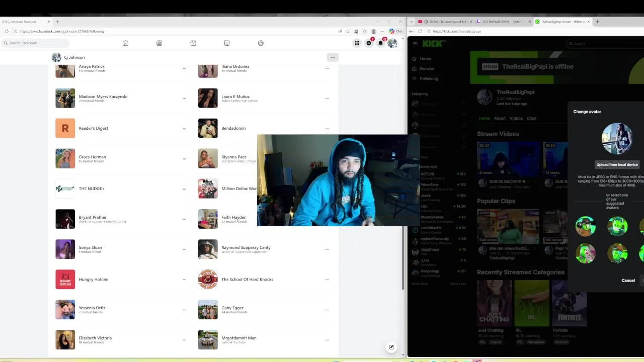The width and height of the screenshot is (644, 362).
Task: Close the Kick TheRealBigPapi Stream tab
Action: [589, 22]
